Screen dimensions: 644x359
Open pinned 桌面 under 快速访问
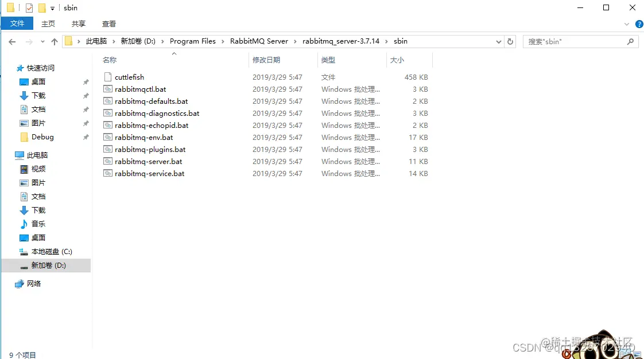pos(38,82)
